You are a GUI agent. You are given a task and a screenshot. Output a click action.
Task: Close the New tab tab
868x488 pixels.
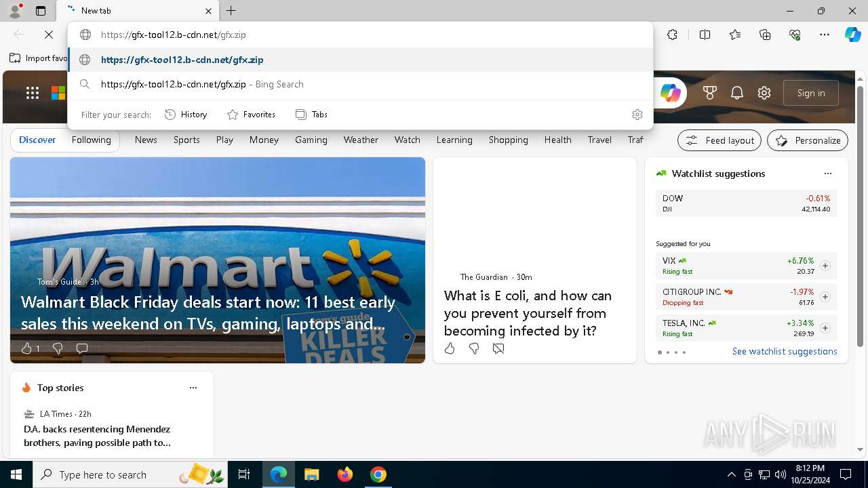click(x=208, y=11)
